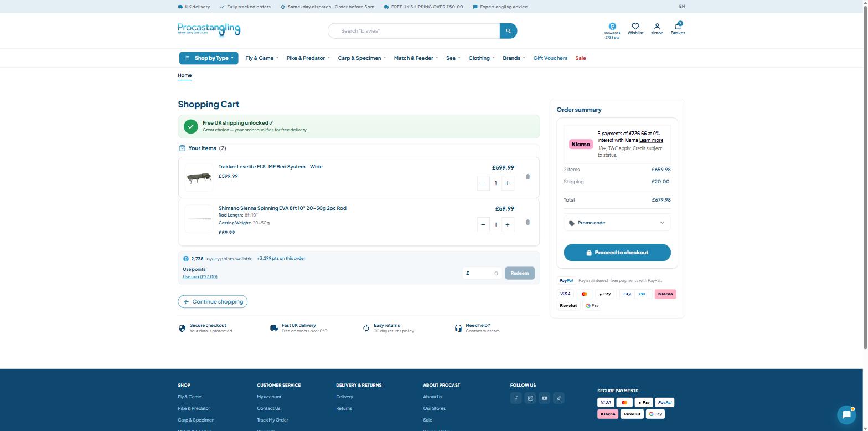This screenshot has height=431, width=868.
Task: Expand the Promo code section
Action: pyautogui.click(x=617, y=223)
